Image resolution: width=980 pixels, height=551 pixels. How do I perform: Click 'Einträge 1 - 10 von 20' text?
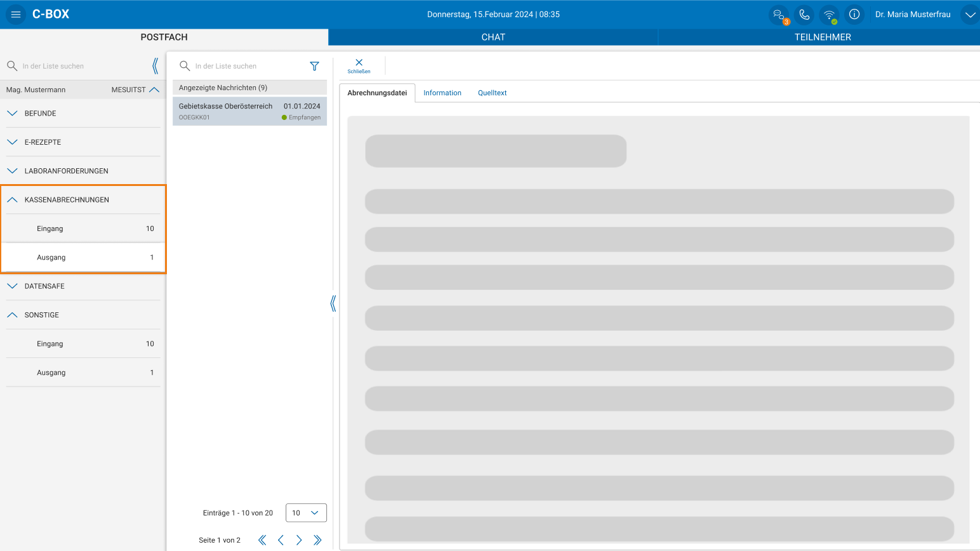coord(238,513)
